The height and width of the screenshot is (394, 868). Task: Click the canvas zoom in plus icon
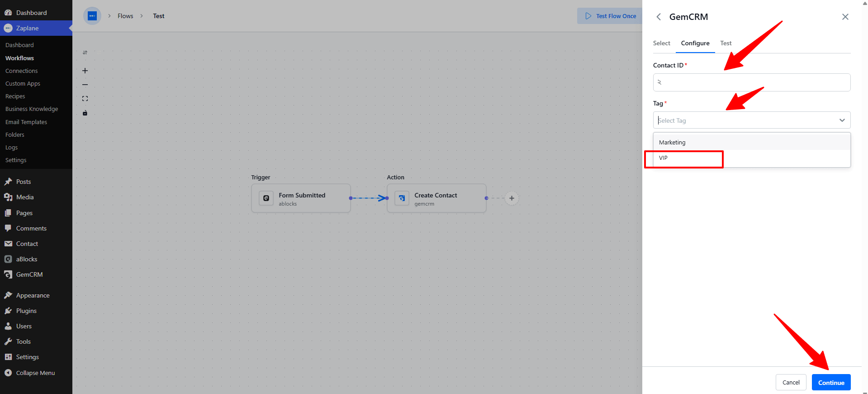[x=85, y=71]
